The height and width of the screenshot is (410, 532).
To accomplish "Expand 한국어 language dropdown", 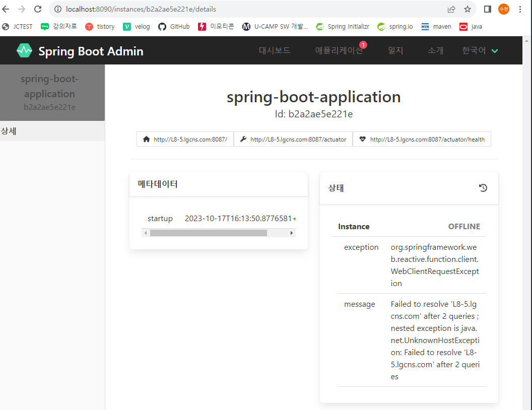I will [x=480, y=50].
